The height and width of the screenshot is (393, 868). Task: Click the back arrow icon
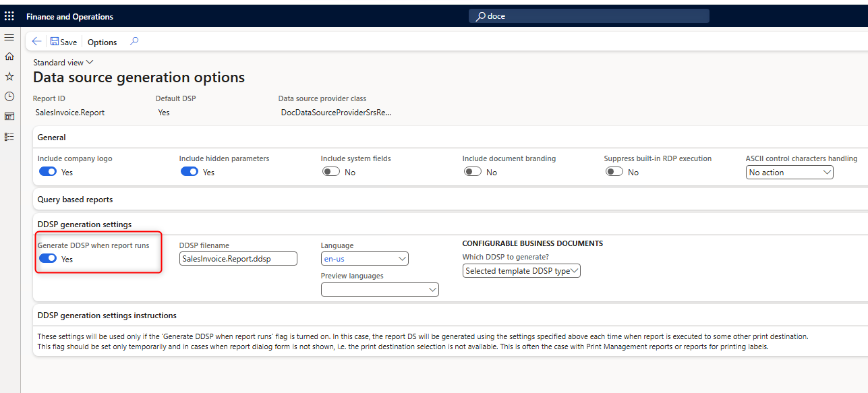click(x=36, y=42)
